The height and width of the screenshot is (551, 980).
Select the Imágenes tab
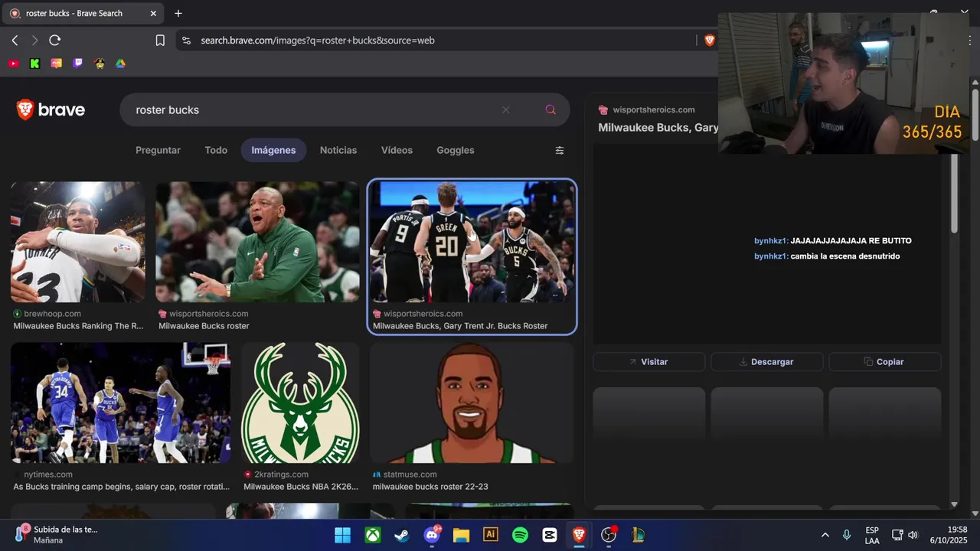(273, 151)
